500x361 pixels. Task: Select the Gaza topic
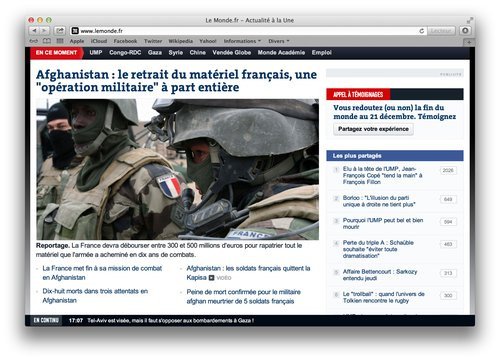155,52
